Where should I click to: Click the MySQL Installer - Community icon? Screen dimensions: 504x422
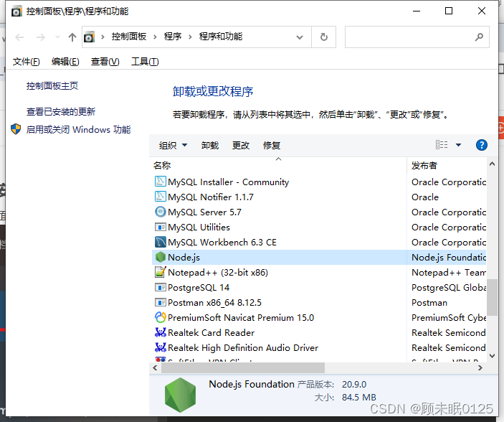pos(160,182)
